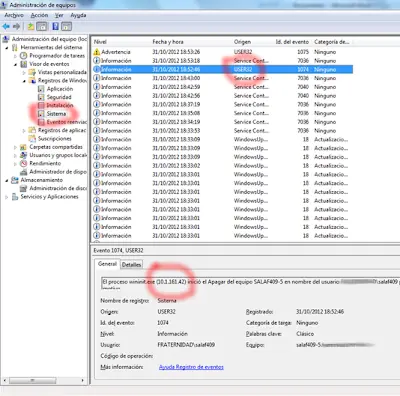Expand the Servicios y Aplicaciones node
Screen dimensions: 400x396
[7, 197]
